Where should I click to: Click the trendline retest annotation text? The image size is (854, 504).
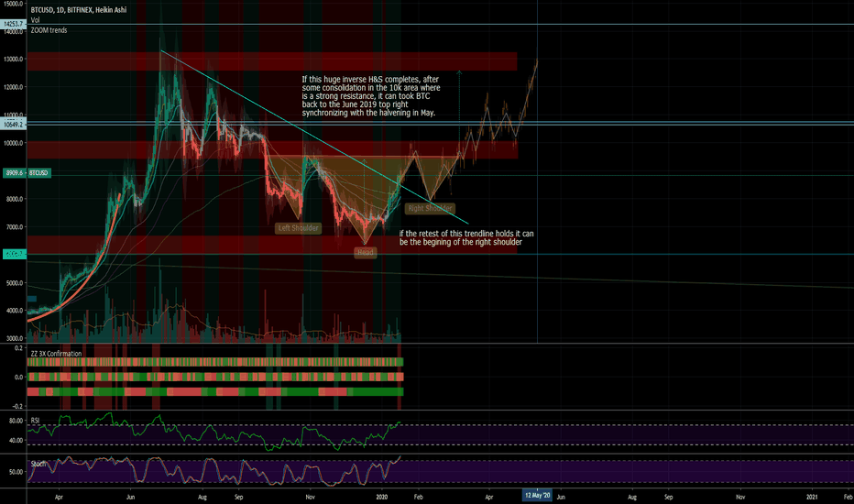point(466,237)
